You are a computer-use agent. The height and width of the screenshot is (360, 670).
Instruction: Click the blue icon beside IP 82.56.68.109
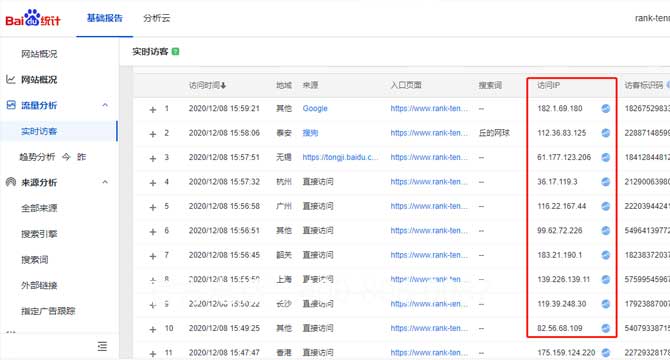pos(605,328)
